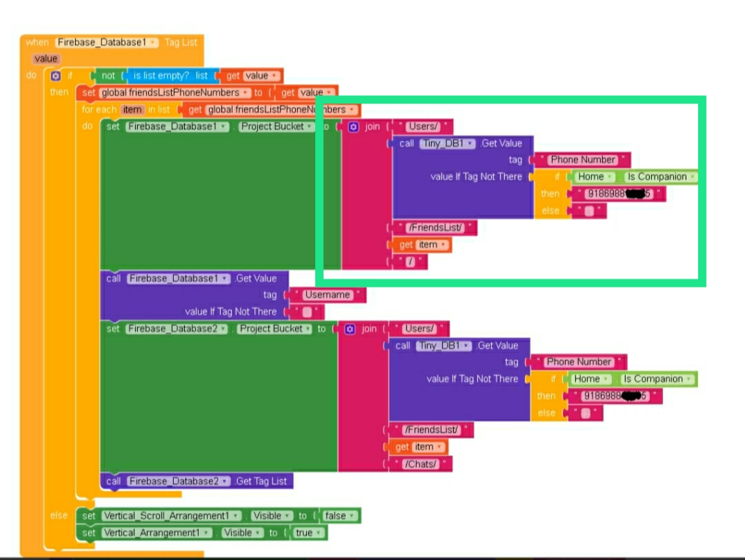Edit '/FriendsList/' text in Firebase_Database2 join

point(431,430)
